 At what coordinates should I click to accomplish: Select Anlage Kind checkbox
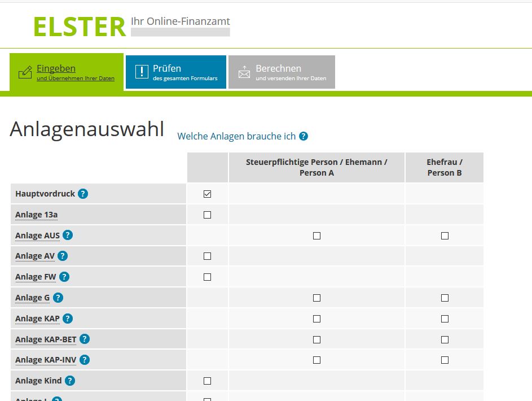tap(207, 381)
